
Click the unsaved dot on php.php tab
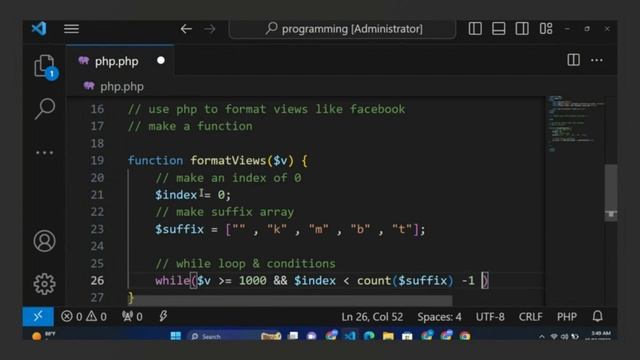pyautogui.click(x=161, y=60)
